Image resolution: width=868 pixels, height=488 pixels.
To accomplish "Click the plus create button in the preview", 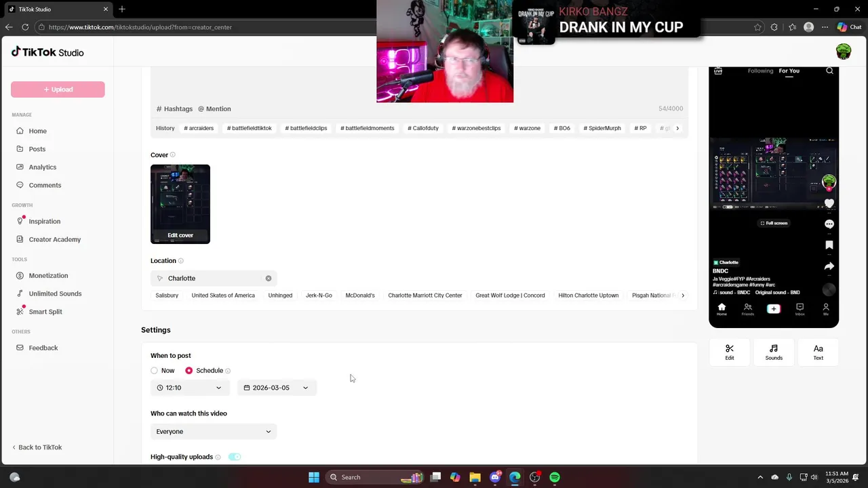I will click(774, 308).
